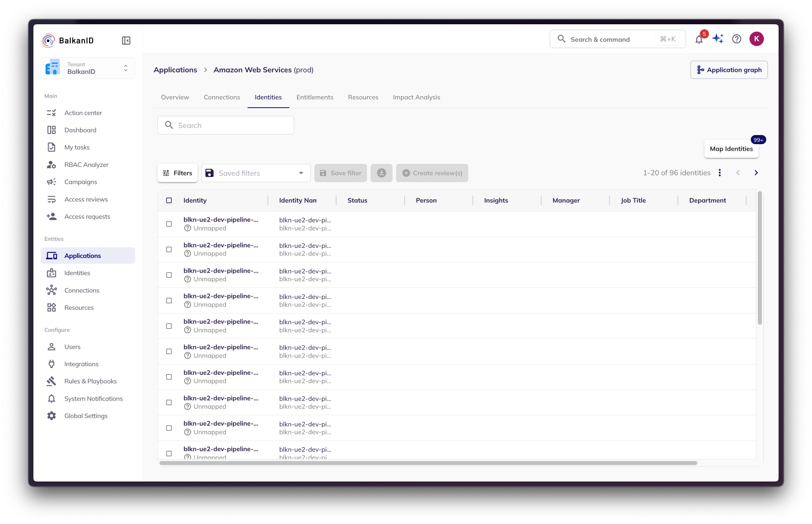This screenshot has height=524, width=812.
Task: Click the vertical scrollbar of the table
Action: (x=760, y=258)
